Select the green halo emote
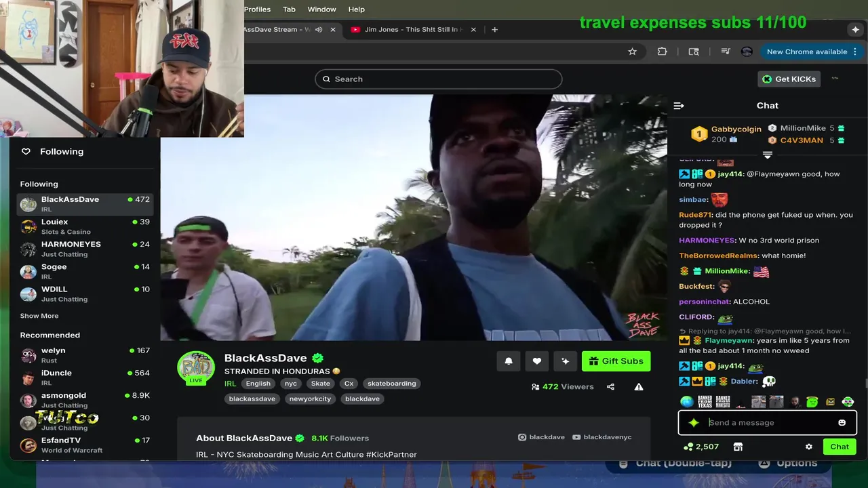The width and height of the screenshot is (868, 488). tap(812, 402)
